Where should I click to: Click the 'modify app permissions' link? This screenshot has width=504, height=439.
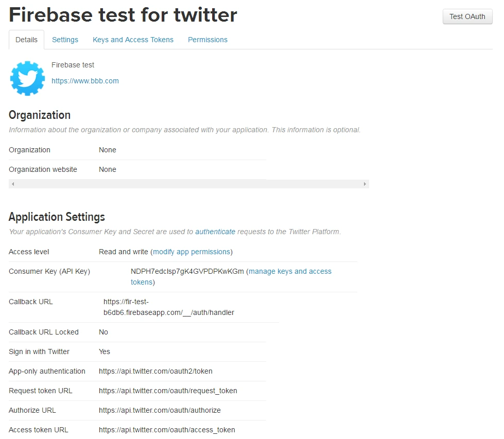[192, 252]
